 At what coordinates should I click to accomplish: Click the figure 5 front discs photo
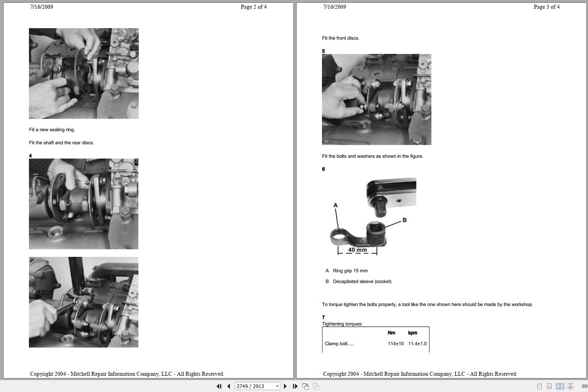tap(376, 99)
